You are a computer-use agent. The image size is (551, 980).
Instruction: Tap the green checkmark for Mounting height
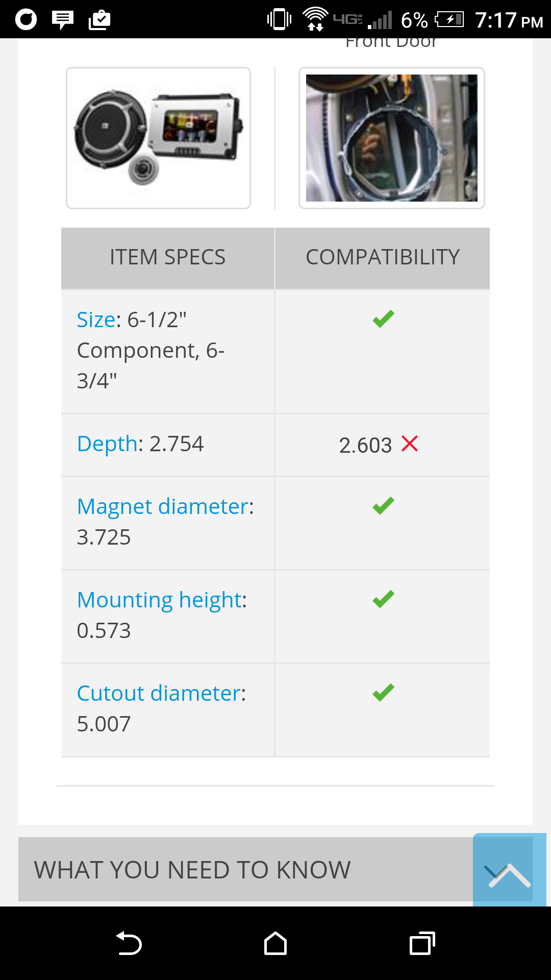tap(383, 599)
